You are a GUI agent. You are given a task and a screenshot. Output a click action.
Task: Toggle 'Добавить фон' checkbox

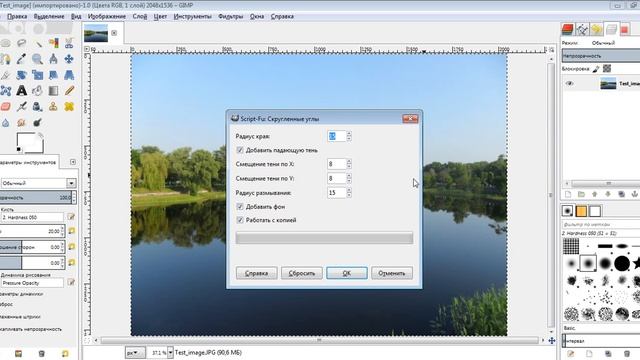tap(240, 207)
